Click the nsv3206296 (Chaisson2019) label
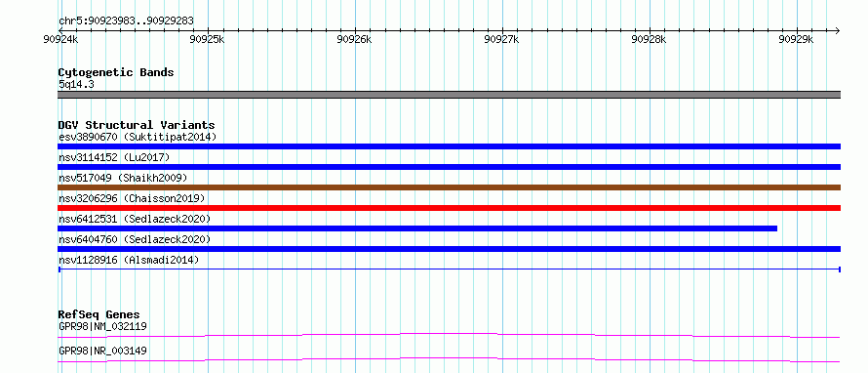 [132, 198]
